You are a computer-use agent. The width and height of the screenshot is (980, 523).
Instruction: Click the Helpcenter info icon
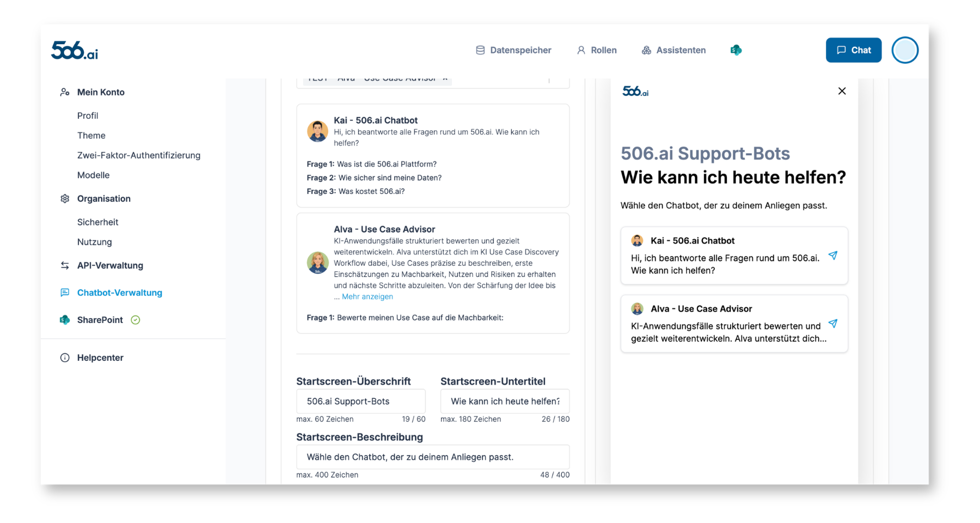click(x=65, y=357)
